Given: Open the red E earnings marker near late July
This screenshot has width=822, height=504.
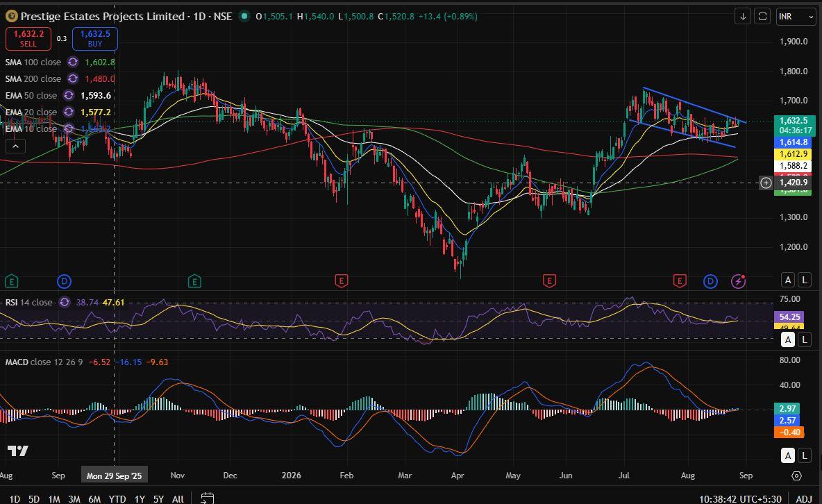Looking at the screenshot, I should (680, 282).
